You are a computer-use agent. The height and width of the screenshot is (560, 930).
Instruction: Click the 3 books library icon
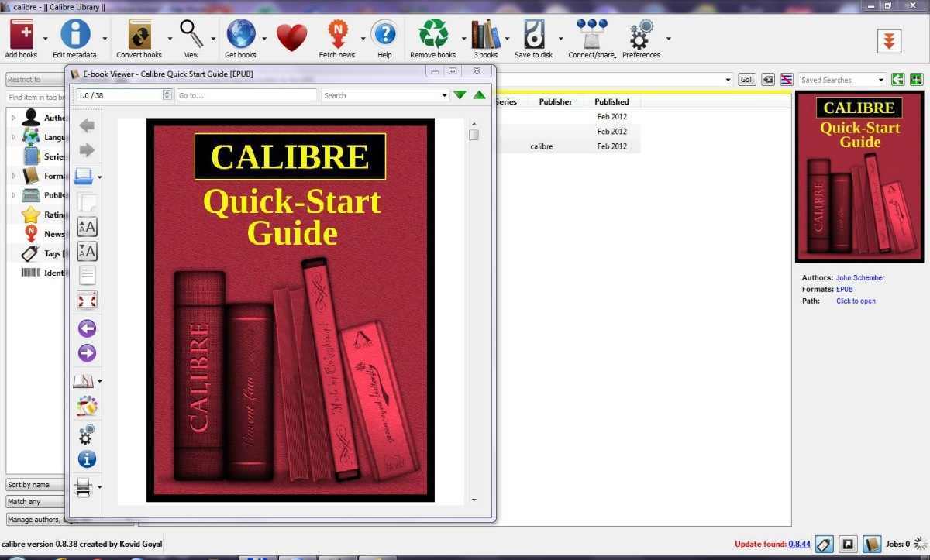486,34
